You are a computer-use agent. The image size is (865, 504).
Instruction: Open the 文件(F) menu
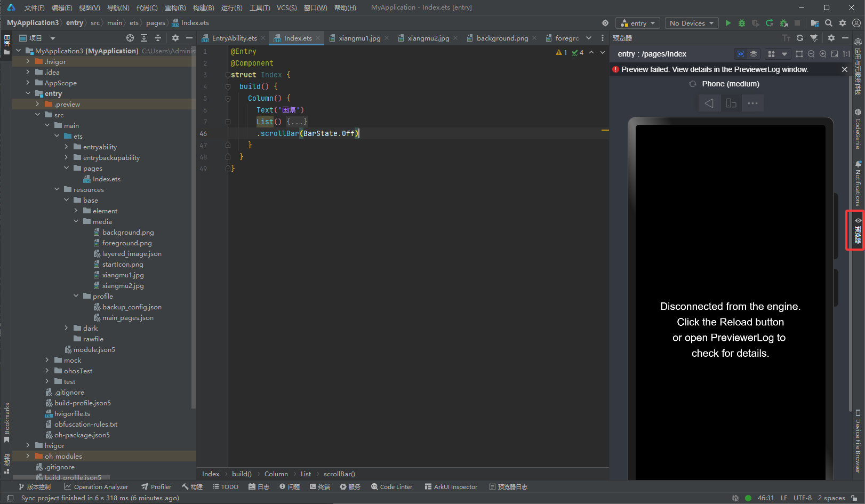(x=34, y=7)
